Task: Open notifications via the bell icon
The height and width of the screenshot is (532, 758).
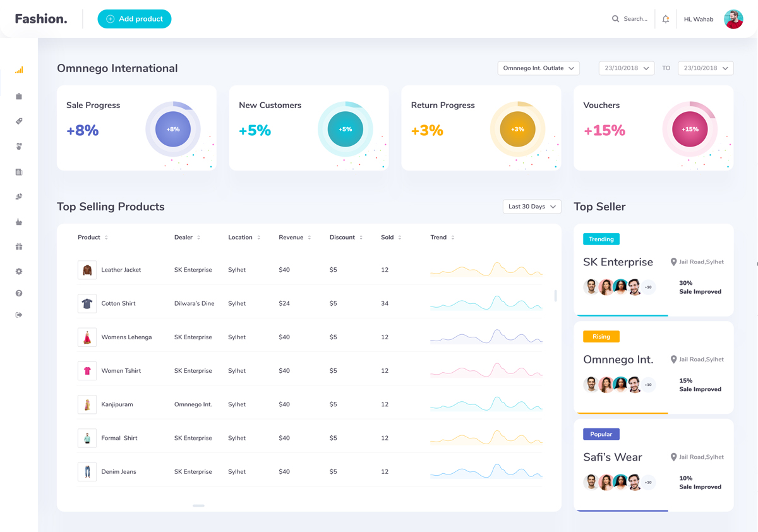Action: (x=665, y=19)
